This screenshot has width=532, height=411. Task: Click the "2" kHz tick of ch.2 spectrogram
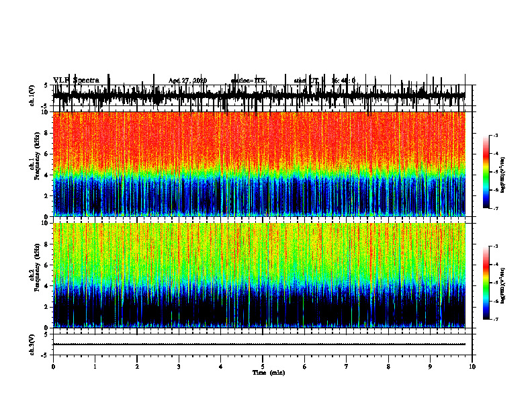tap(46, 307)
